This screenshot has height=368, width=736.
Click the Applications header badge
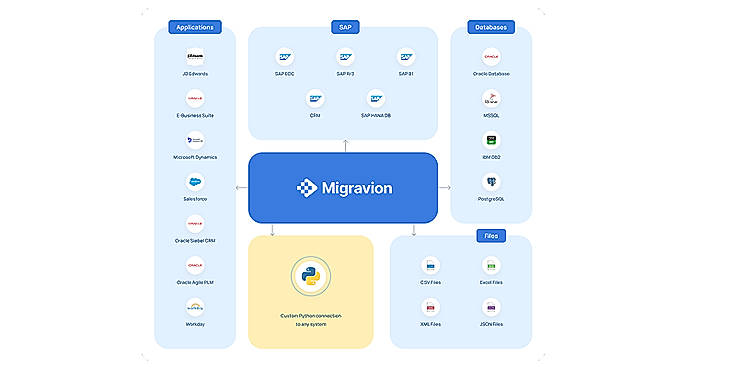coord(195,27)
